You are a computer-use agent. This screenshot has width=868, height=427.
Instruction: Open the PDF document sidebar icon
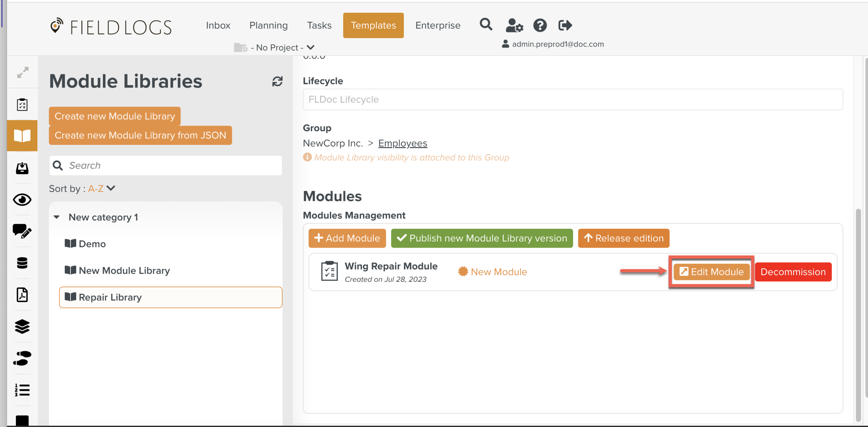[x=22, y=295]
